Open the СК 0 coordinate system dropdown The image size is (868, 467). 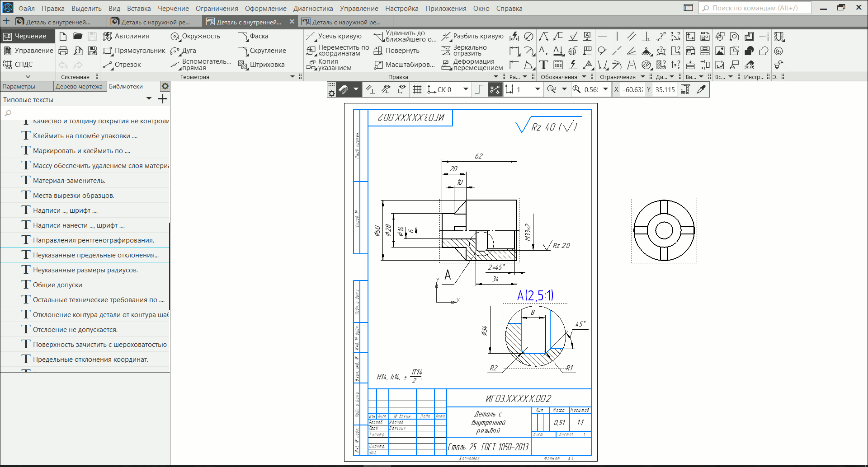466,89
